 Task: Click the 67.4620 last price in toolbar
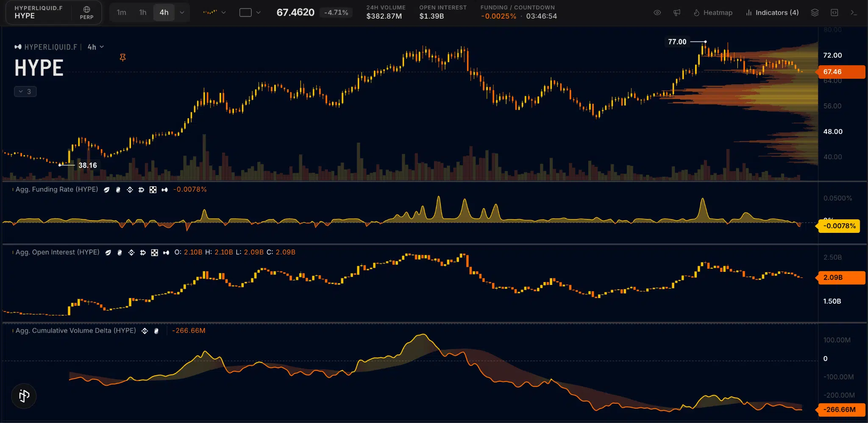coord(295,12)
